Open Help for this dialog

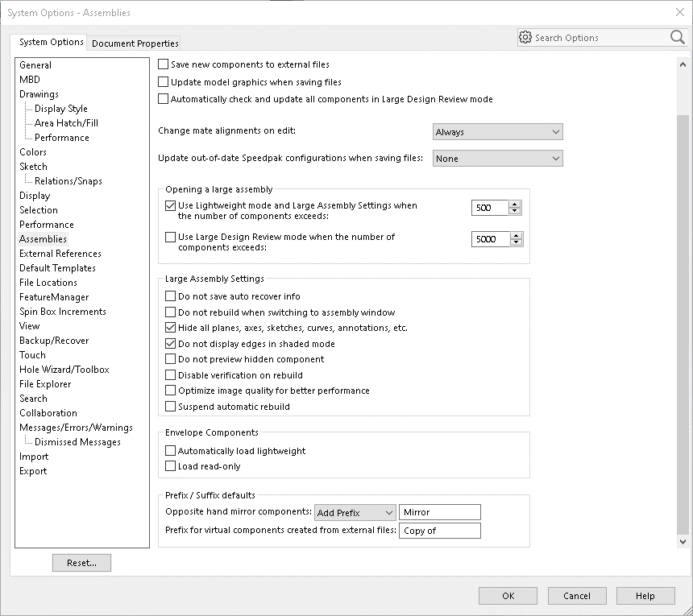pyautogui.click(x=645, y=596)
